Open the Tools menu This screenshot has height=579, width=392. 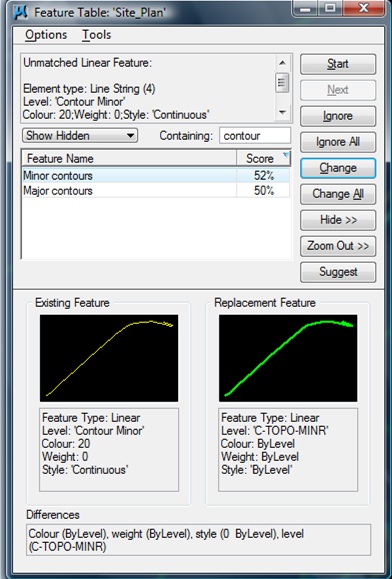tap(96, 35)
